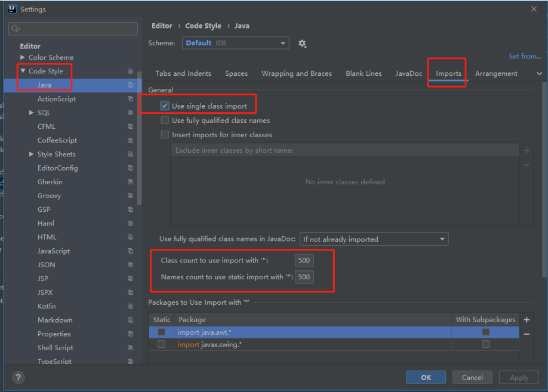Image resolution: width=548 pixels, height=392 pixels.
Task: Click the copy icon beside CFML
Action: click(130, 126)
